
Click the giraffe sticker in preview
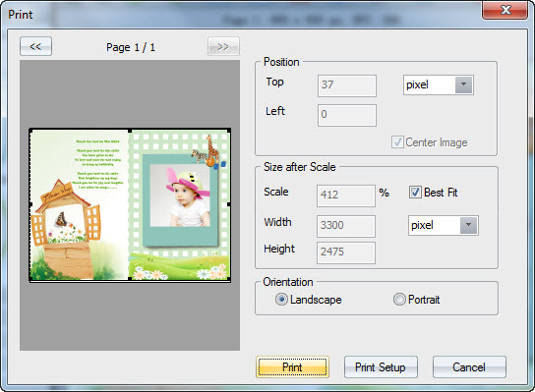[212, 150]
